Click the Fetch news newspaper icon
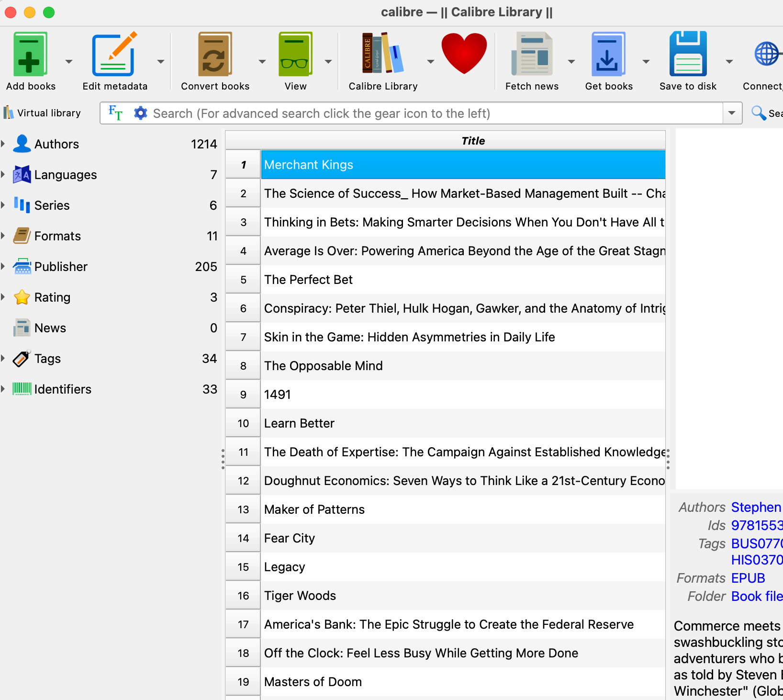The height and width of the screenshot is (700, 783). tap(532, 54)
